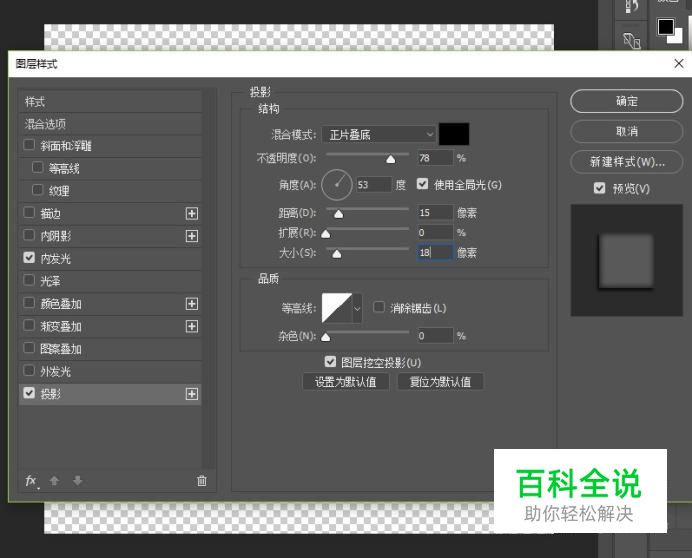Toggle 预览 checkbox

599,188
